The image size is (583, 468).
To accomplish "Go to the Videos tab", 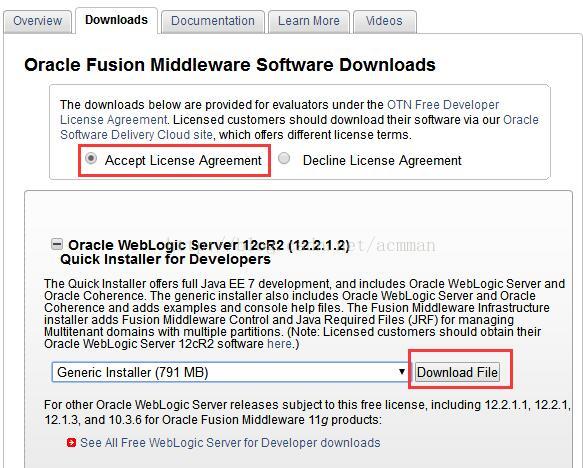I will [x=384, y=21].
